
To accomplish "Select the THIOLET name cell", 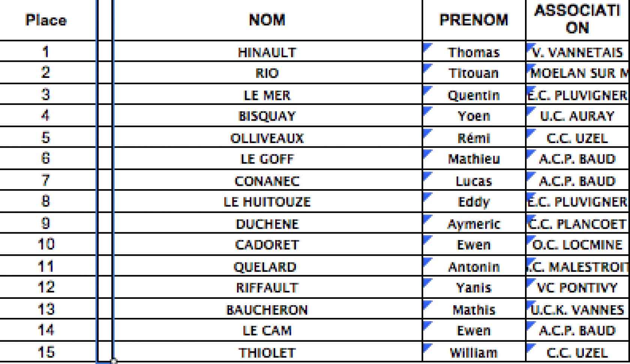I will (x=267, y=352).
